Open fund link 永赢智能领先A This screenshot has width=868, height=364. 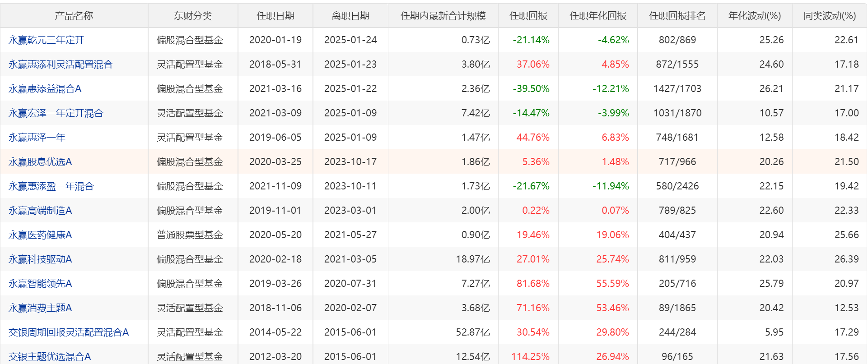point(40,284)
